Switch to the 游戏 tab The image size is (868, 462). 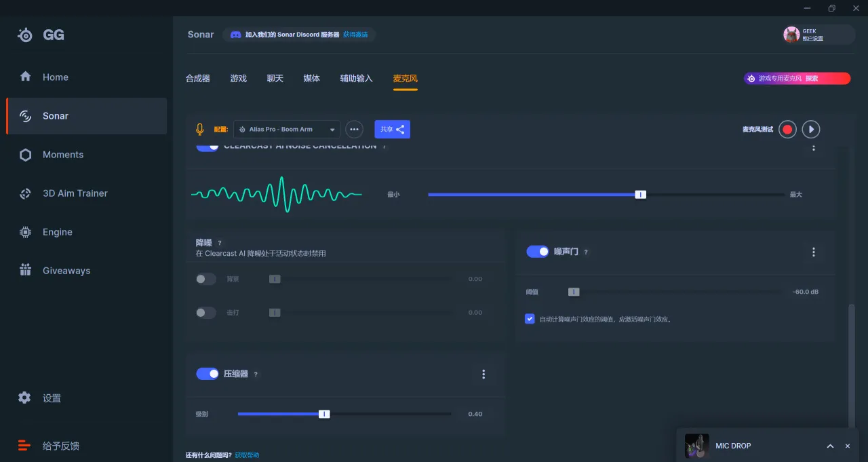click(239, 79)
